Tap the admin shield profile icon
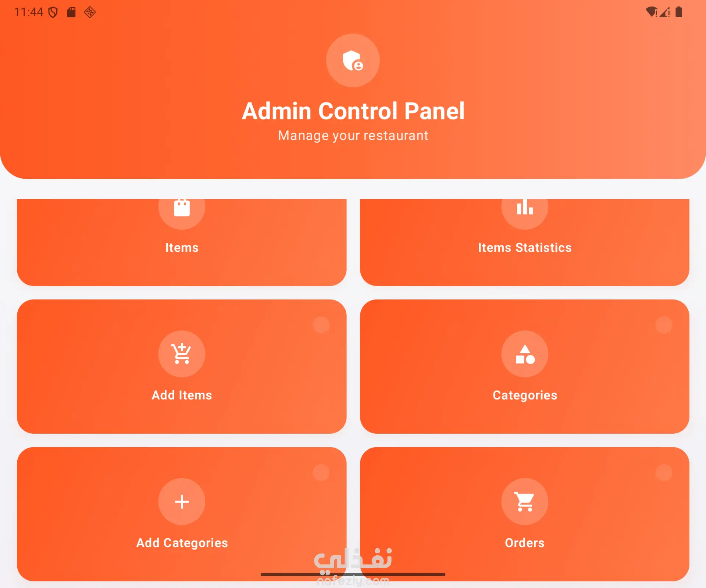This screenshot has height=588, width=706. 353,60
